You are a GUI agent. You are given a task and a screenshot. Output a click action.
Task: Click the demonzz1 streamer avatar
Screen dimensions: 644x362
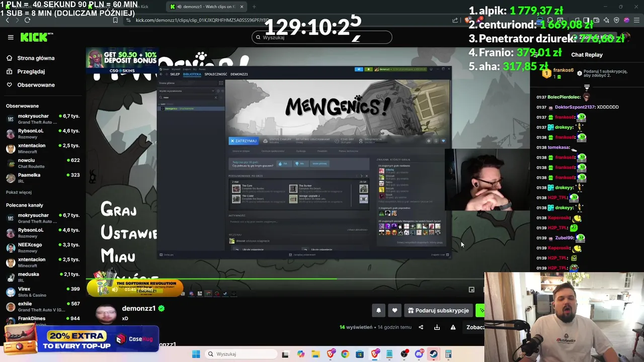click(106, 314)
